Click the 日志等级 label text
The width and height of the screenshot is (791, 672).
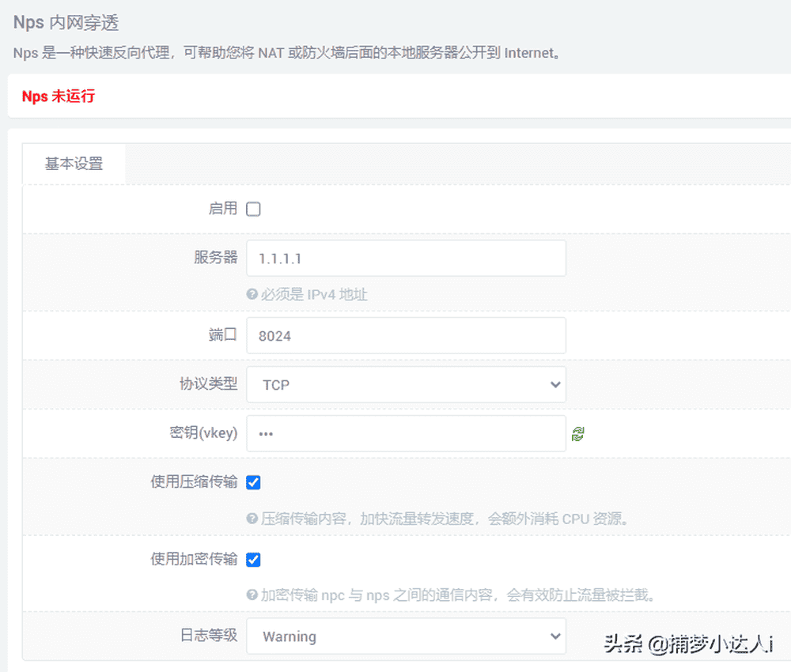(x=209, y=636)
